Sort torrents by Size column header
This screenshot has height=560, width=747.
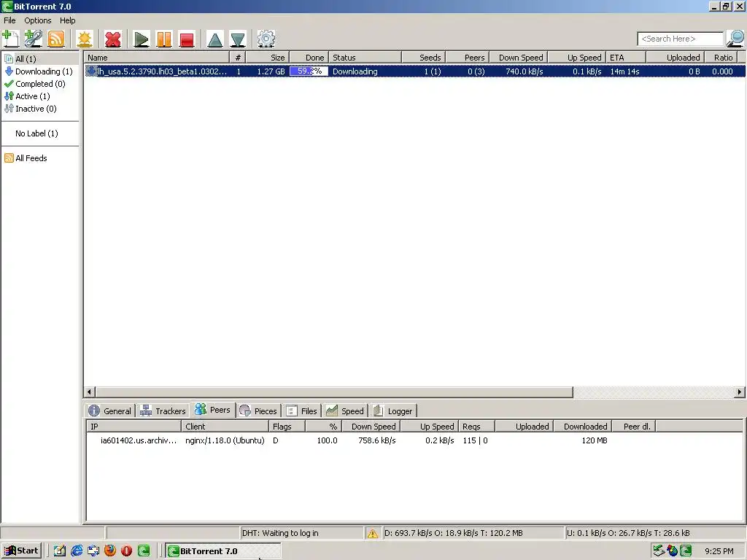click(267, 58)
